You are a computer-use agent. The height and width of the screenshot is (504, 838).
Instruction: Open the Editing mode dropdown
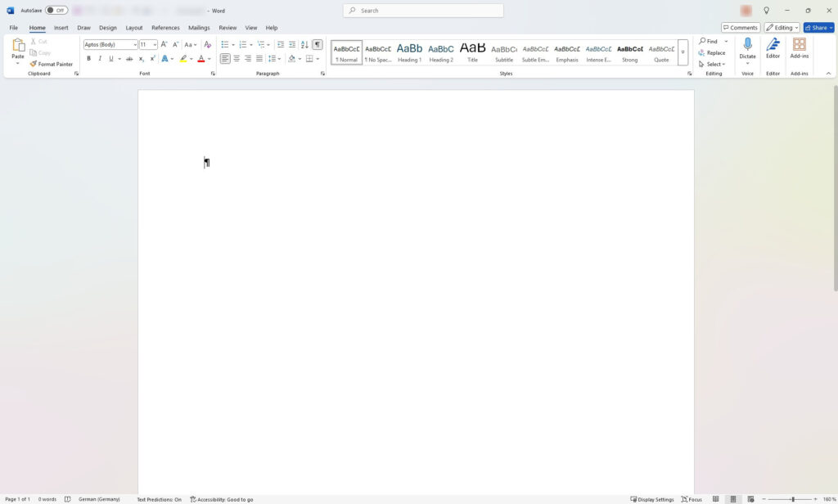(782, 28)
